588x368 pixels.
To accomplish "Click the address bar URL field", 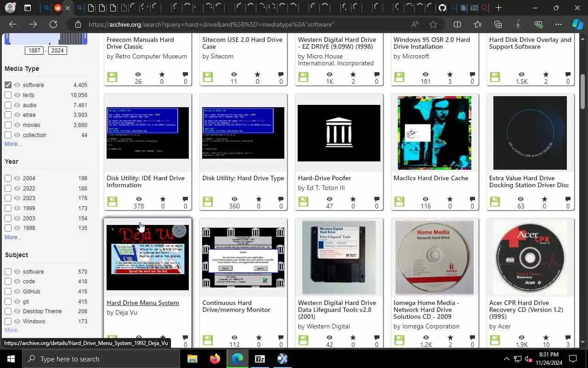I will [239, 24].
